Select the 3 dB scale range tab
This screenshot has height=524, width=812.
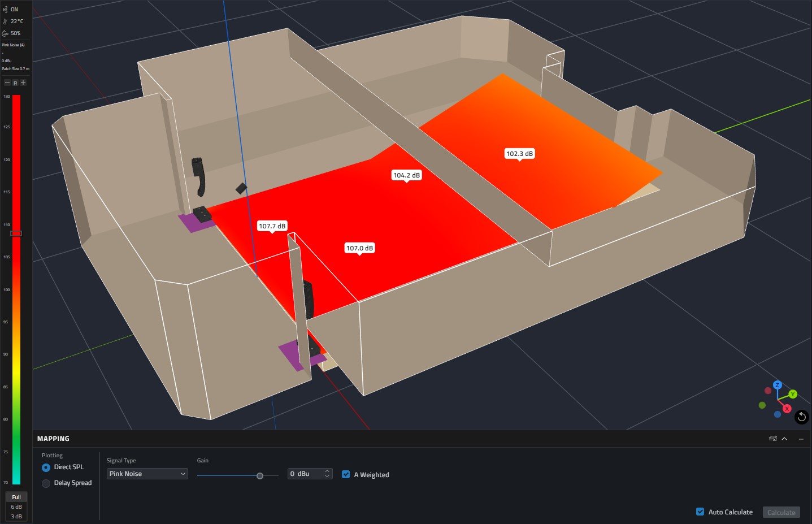[16, 517]
